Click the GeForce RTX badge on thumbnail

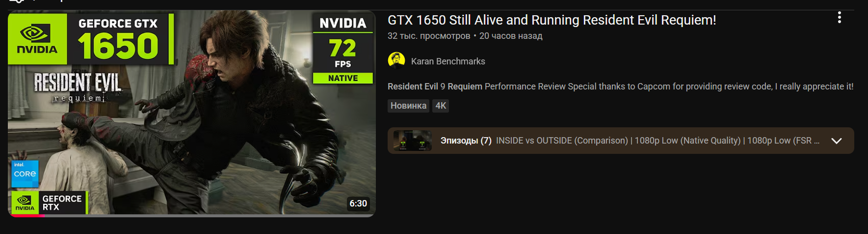49,203
